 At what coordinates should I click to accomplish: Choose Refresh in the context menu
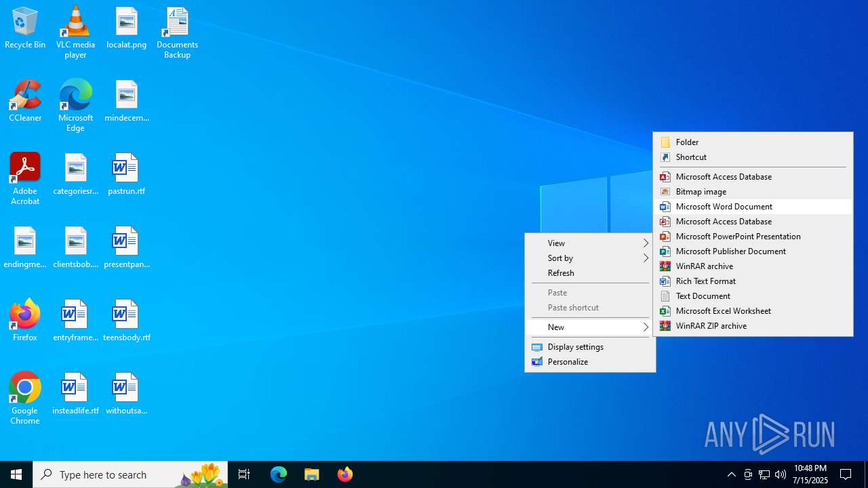[590, 273]
